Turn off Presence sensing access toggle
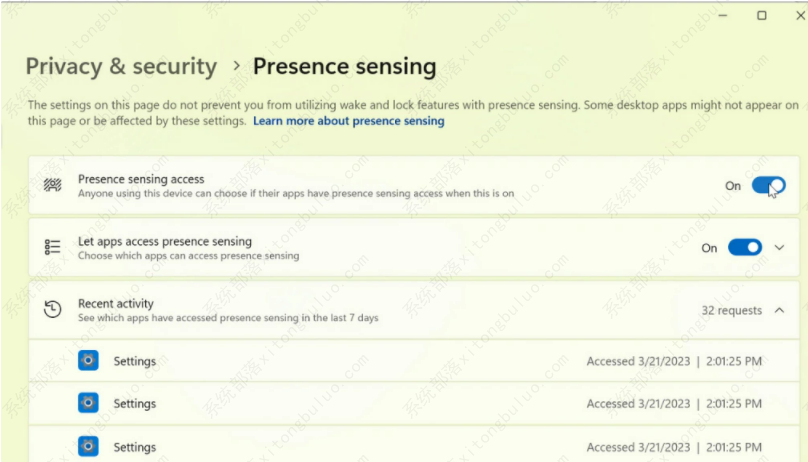Screen dimensions: 808x462 tap(768, 185)
